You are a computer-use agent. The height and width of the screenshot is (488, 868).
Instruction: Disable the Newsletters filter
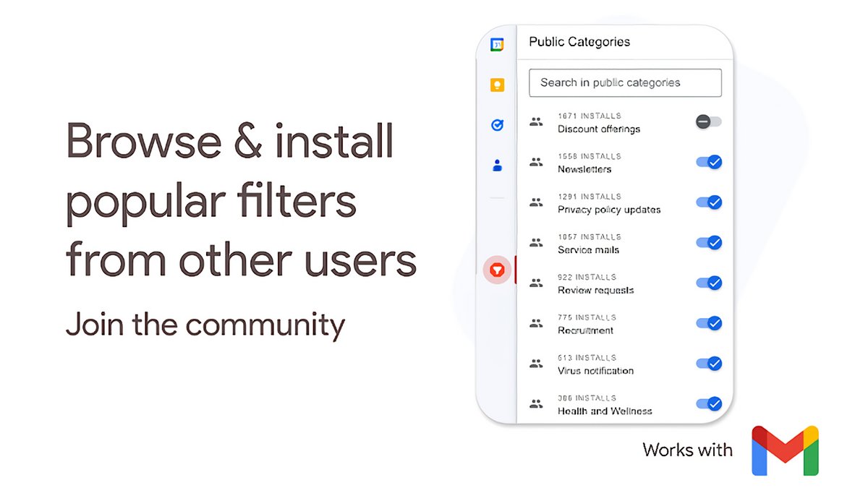click(709, 162)
